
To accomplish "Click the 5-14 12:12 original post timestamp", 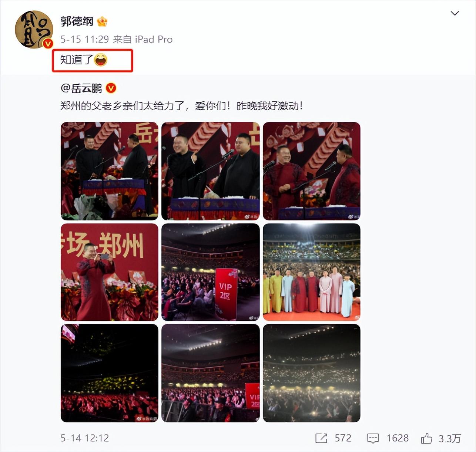I will coord(85,438).
